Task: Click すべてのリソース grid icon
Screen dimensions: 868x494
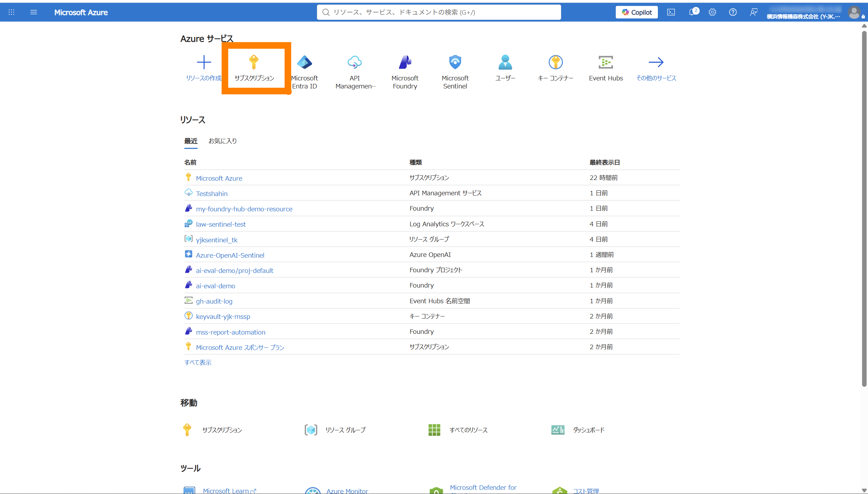Action: pyautogui.click(x=434, y=430)
